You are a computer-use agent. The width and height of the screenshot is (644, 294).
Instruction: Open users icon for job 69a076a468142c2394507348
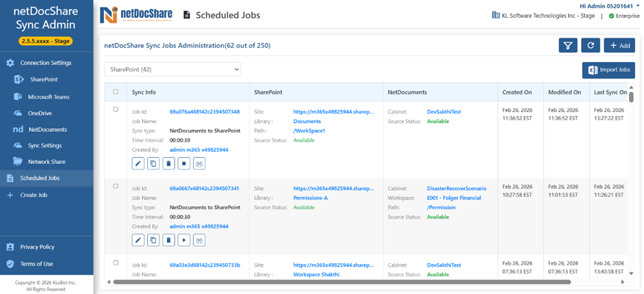pyautogui.click(x=199, y=163)
